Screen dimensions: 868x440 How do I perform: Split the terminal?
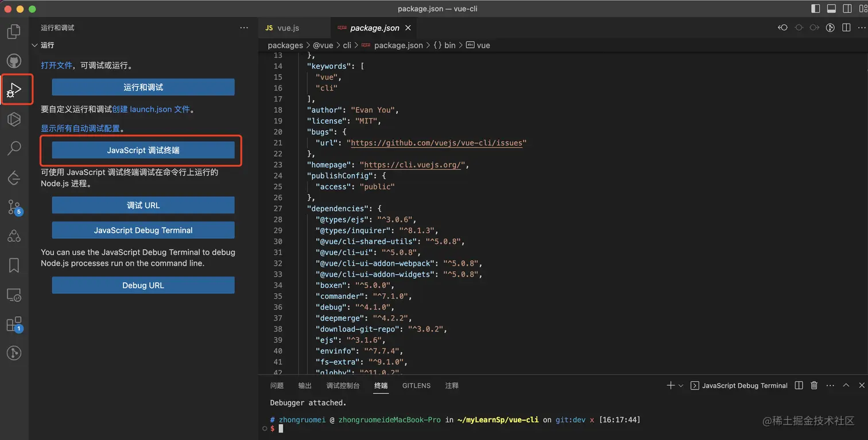[799, 386]
